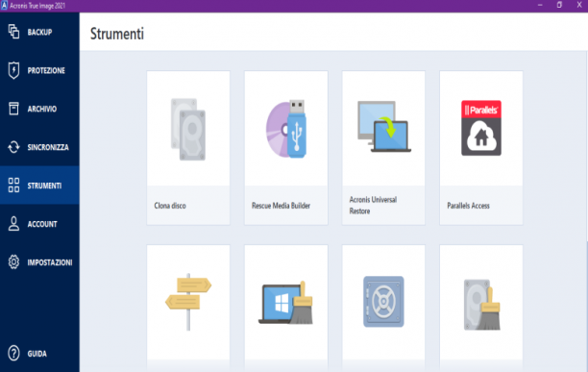The width and height of the screenshot is (588, 372).
Task: Open the Clona disco hard drives icon
Action: pyautogui.click(x=188, y=130)
